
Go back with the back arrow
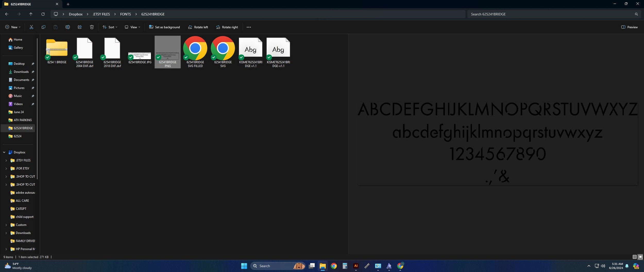pos(7,14)
